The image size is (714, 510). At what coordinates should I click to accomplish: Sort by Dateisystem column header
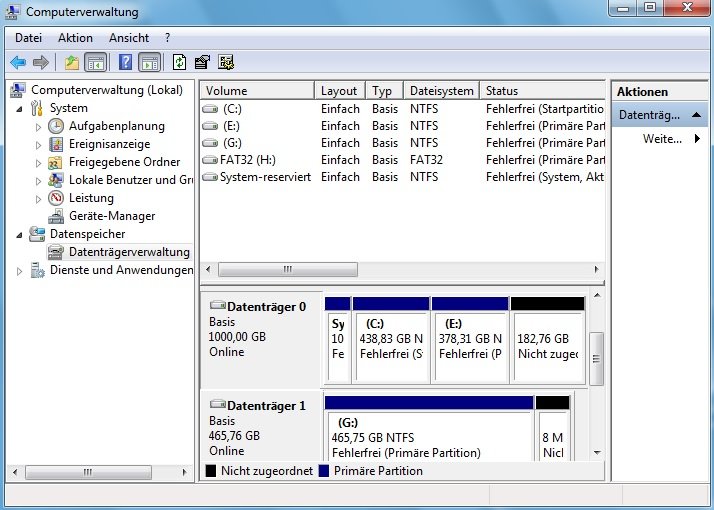442,91
